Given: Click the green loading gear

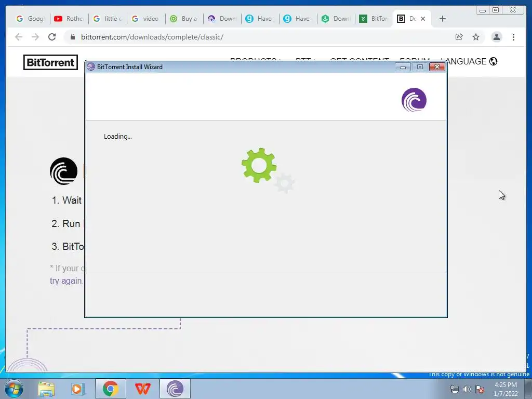Looking at the screenshot, I should click(x=259, y=165).
